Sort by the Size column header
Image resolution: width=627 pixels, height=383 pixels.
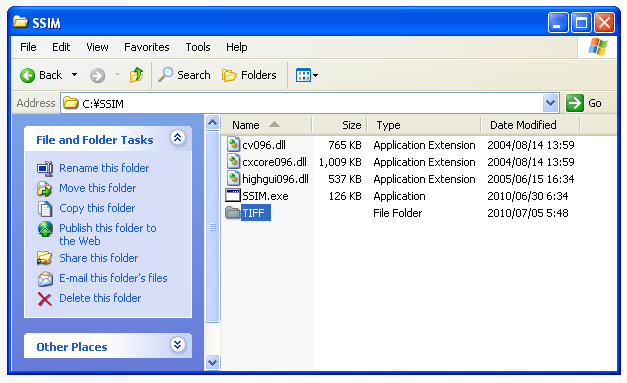coord(339,125)
